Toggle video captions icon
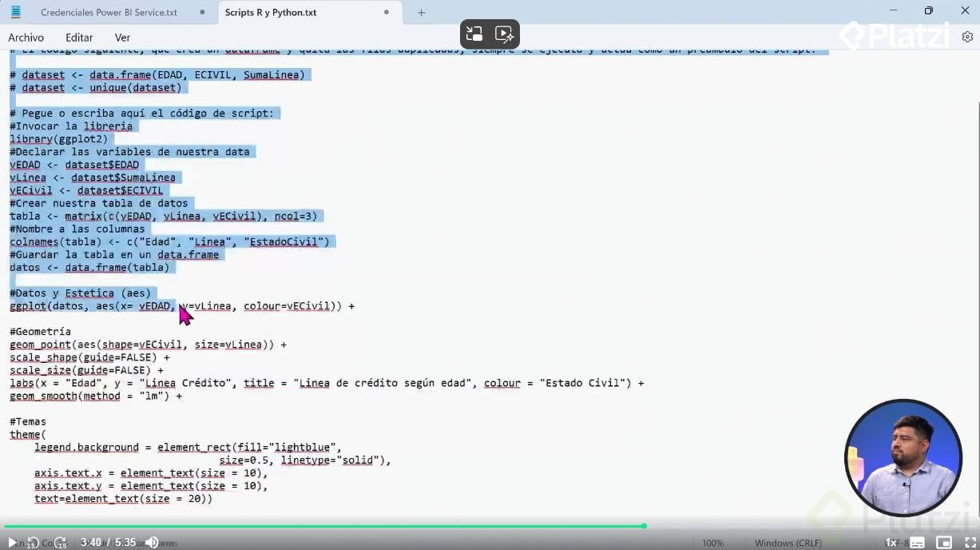The width and height of the screenshot is (980, 550). coord(917,542)
